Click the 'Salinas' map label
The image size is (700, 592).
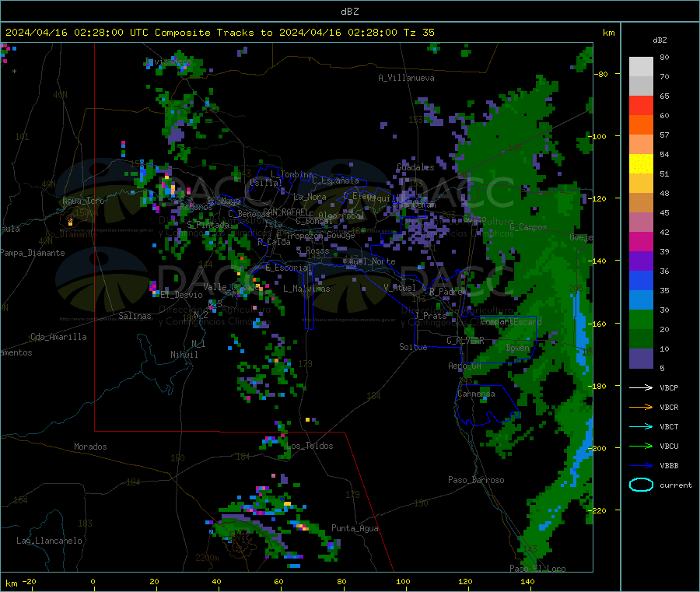click(135, 316)
